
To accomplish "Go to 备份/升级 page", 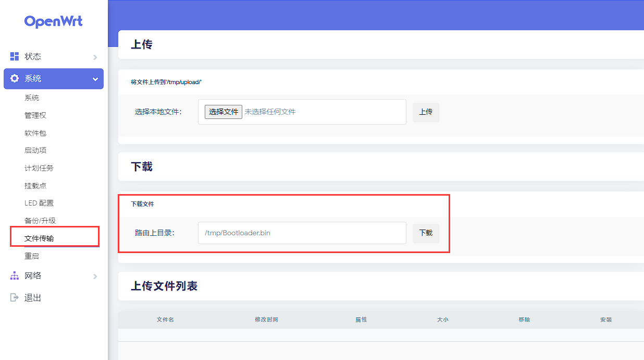I will click(x=40, y=221).
